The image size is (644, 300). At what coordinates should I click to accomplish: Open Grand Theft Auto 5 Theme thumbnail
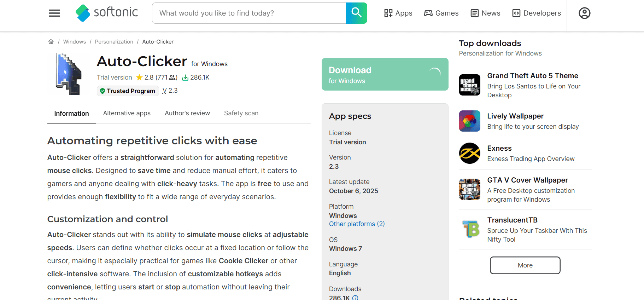pyautogui.click(x=469, y=85)
